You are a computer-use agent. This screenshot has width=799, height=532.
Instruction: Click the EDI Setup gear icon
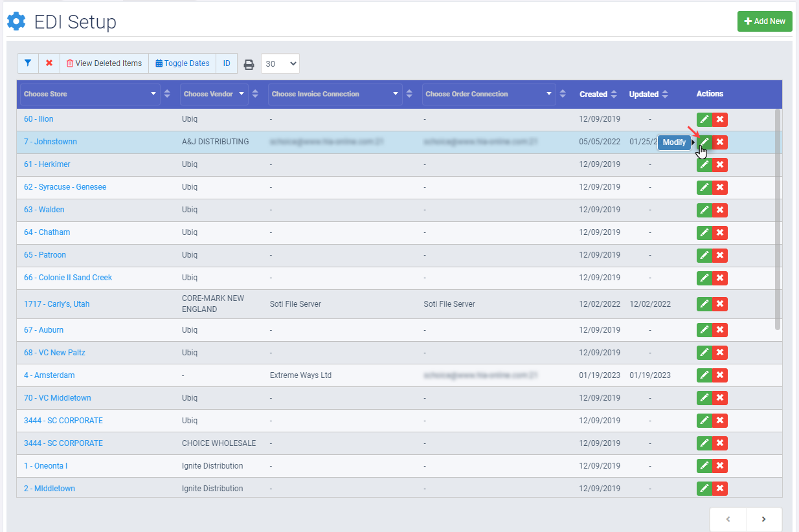click(16, 21)
